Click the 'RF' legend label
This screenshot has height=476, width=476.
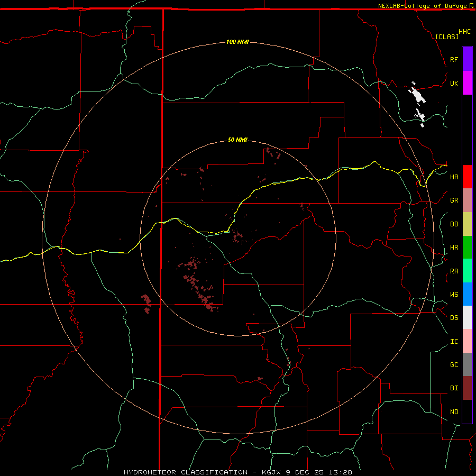click(x=454, y=59)
